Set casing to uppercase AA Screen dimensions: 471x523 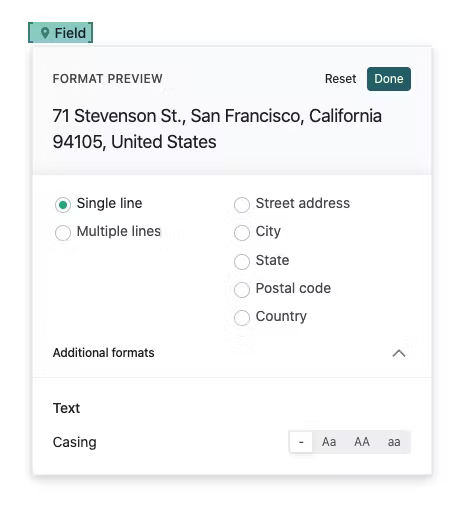point(362,442)
